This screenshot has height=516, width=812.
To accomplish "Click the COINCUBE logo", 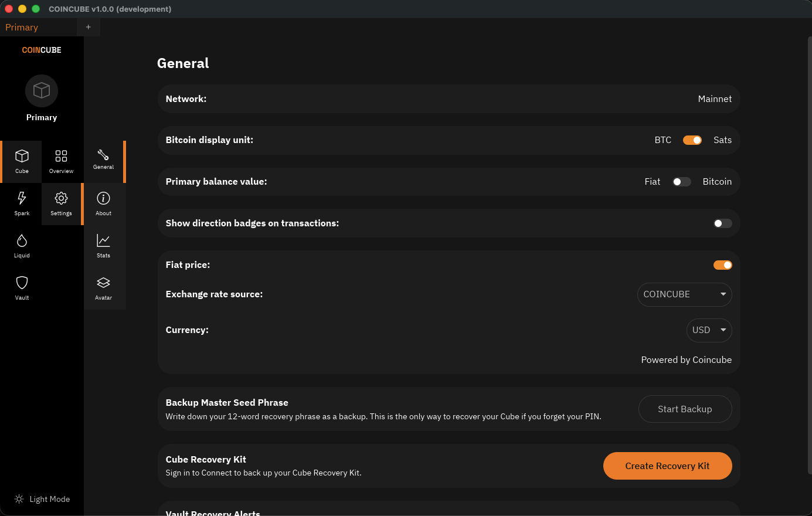I will coord(42,50).
